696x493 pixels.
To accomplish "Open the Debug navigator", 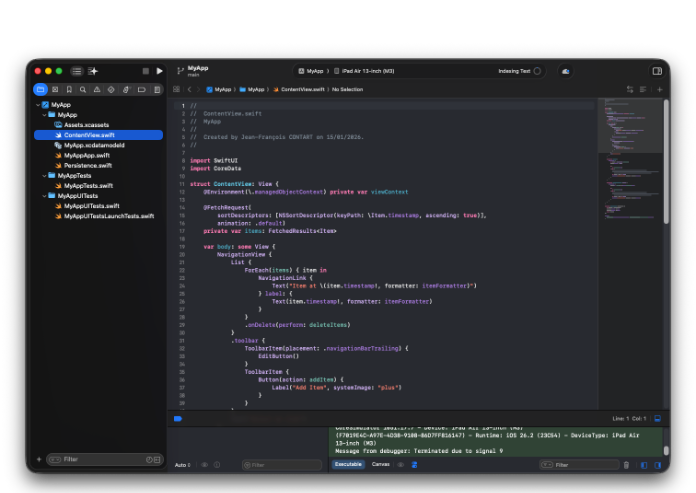I will 126,90.
